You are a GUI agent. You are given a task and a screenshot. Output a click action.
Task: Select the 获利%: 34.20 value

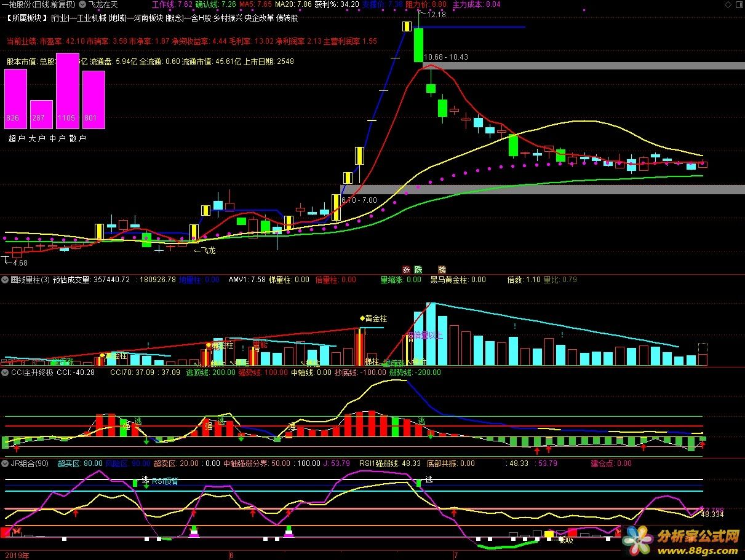[x=337, y=4]
